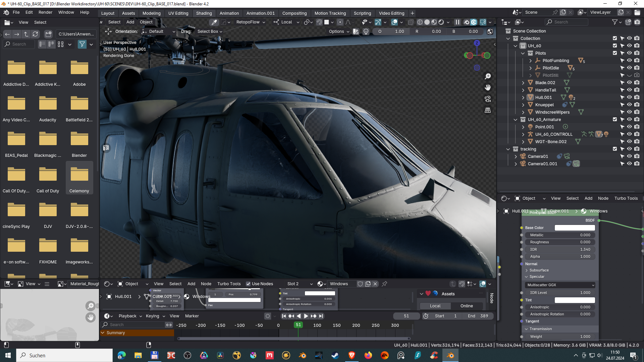The height and width of the screenshot is (362, 644).
Task: Click the Options button in viewport header
Action: pos(339,32)
